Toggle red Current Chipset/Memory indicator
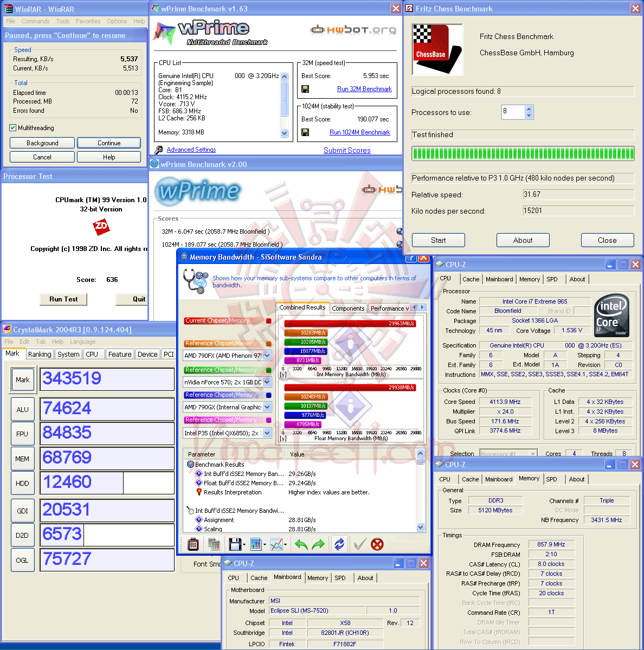This screenshot has height=650, width=644. pyautogui.click(x=268, y=321)
